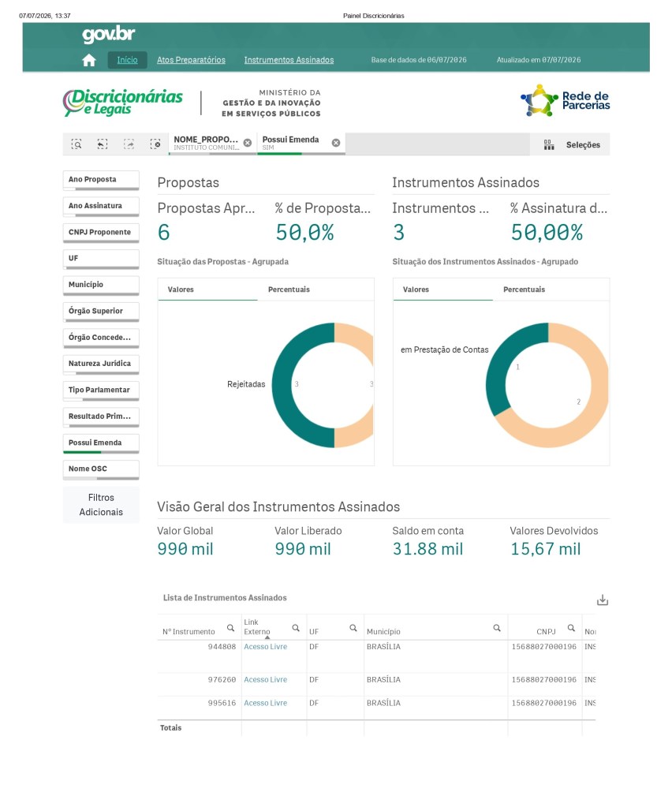Open the Tipo Parlamentar filter
The height and width of the screenshot is (807, 672).
[101, 390]
